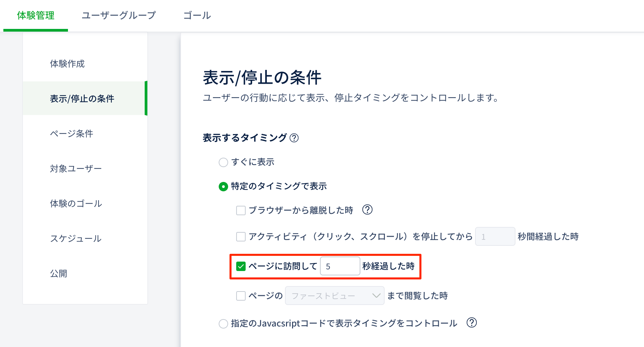Click the activity stop seconds input field

tap(495, 237)
